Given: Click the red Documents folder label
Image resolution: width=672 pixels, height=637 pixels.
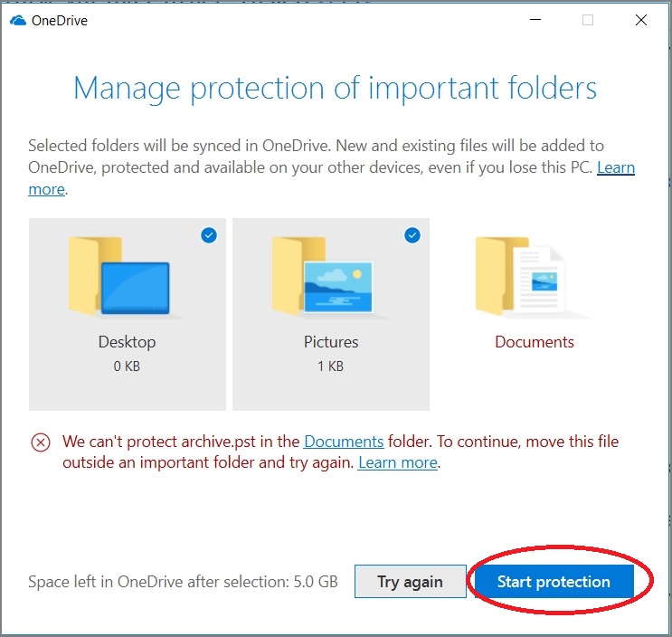Looking at the screenshot, I should point(535,342).
